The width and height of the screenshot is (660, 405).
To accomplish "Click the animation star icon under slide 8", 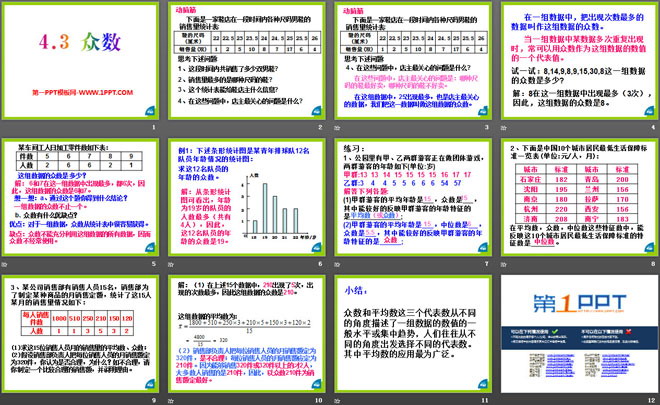I will coord(503,264).
